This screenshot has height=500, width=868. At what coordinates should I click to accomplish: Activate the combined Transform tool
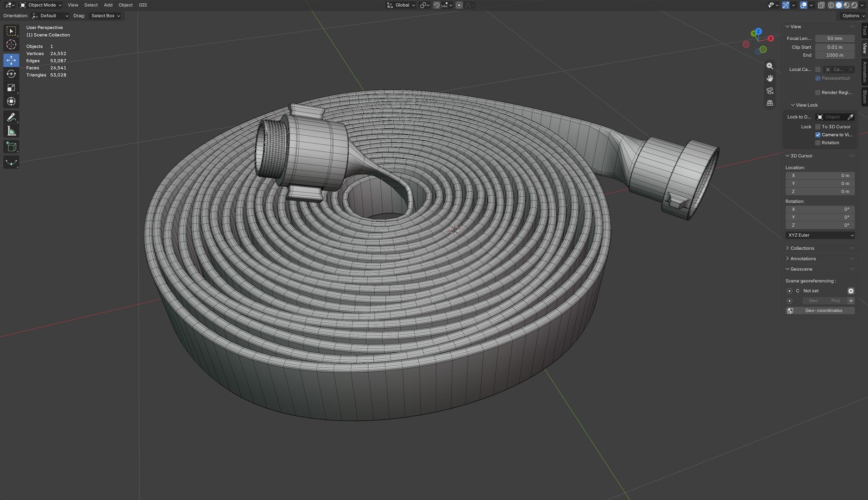coord(11,101)
